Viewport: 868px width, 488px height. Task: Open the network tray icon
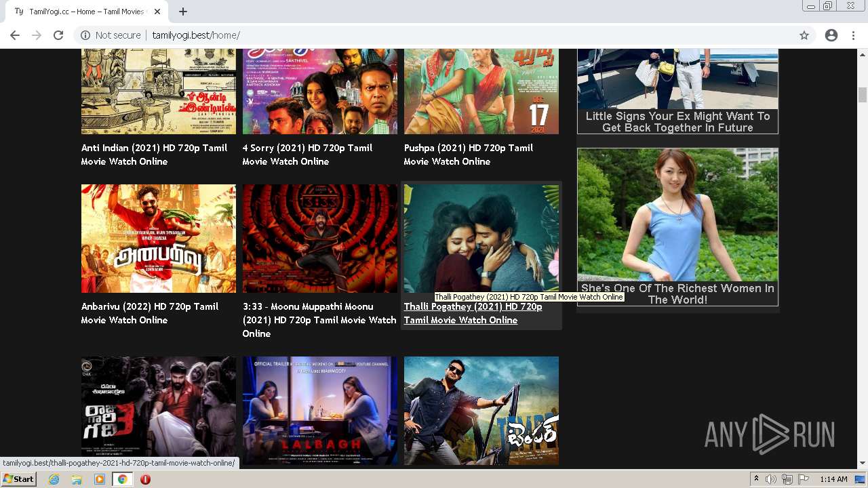point(787,479)
